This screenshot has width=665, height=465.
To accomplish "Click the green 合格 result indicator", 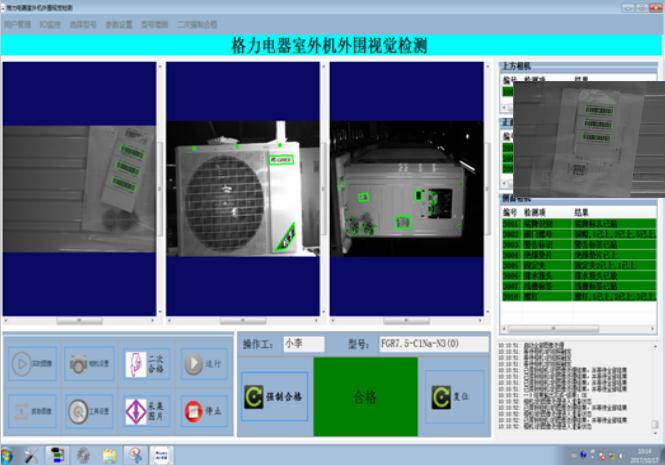I will (x=366, y=396).
